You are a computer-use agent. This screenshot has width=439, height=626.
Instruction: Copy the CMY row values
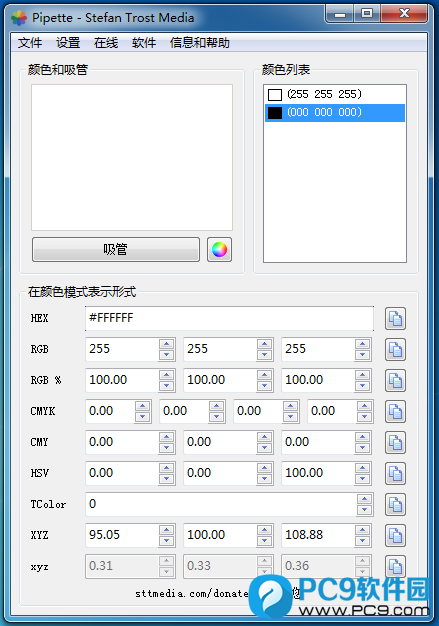click(x=395, y=443)
